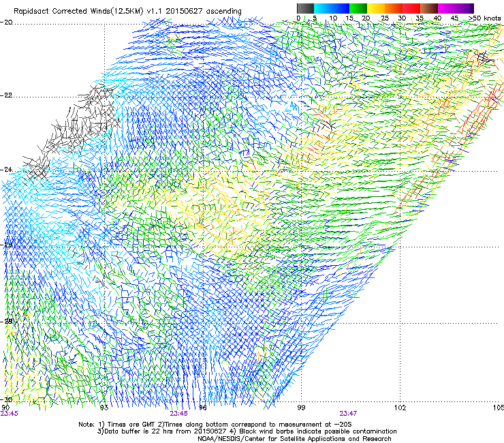Click the '99' longitude axis label
The image size is (504, 443).
tap(301, 408)
